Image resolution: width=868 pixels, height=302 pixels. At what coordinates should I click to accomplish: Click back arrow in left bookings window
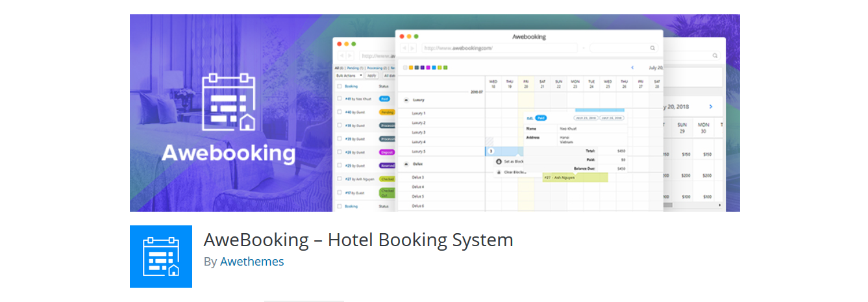pyautogui.click(x=341, y=55)
